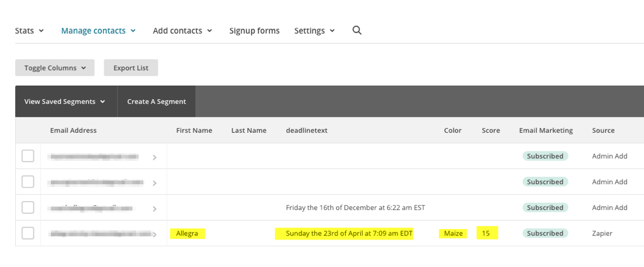Go to Signup forms
The height and width of the screenshot is (267, 644).
[x=254, y=30]
